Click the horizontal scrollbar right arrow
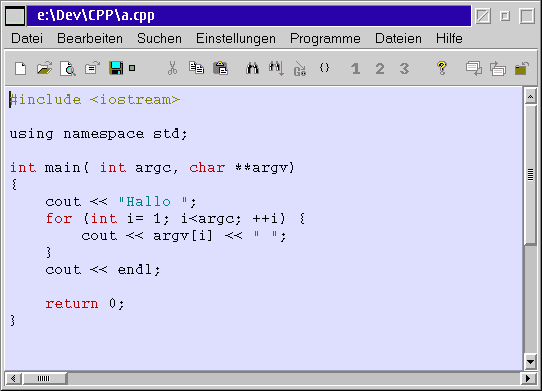542x391 pixels. [x=528, y=379]
